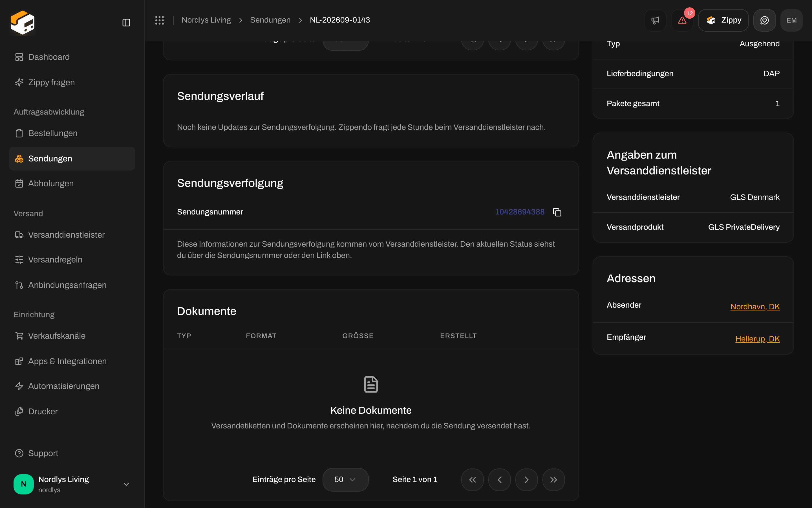Go to last page of Dokumente
This screenshot has width=812, height=508.
(554, 479)
